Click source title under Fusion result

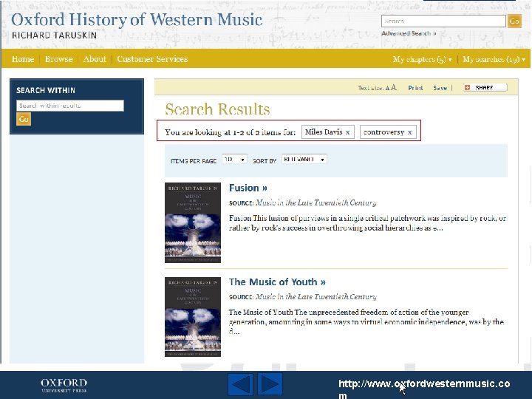[316, 202]
